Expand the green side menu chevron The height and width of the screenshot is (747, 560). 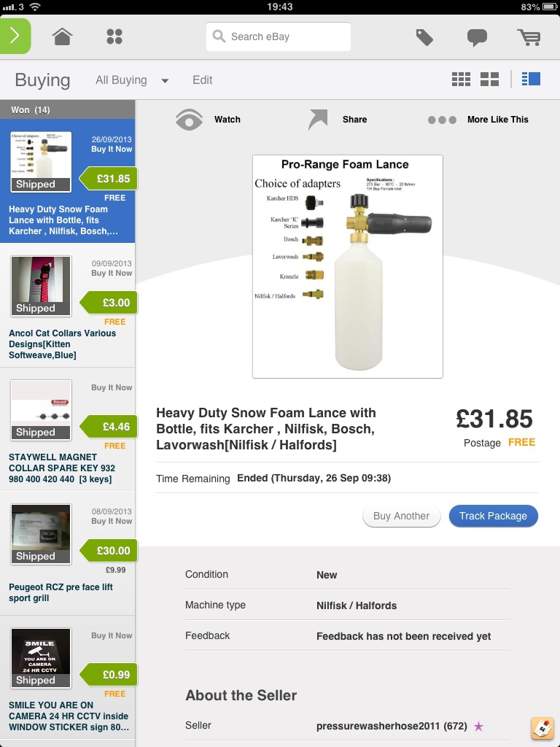point(15,36)
